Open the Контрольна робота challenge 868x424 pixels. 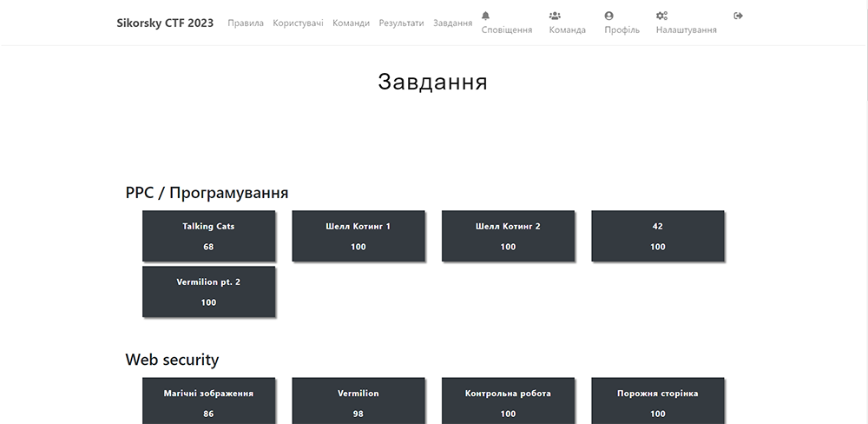coord(508,401)
